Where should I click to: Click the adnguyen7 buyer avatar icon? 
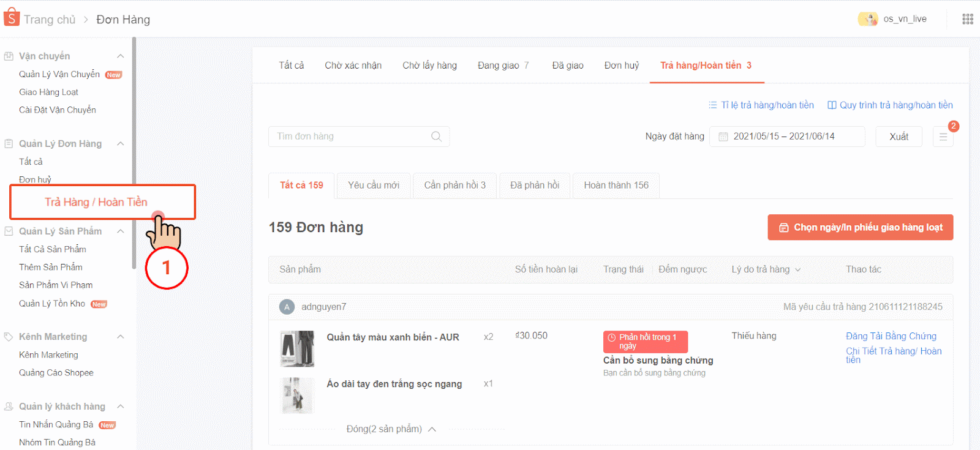point(287,307)
